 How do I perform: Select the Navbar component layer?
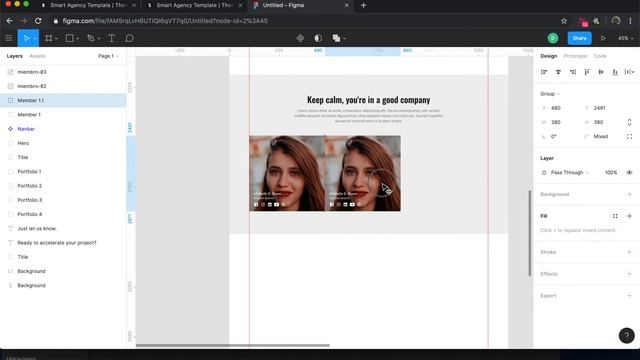tap(63, 129)
